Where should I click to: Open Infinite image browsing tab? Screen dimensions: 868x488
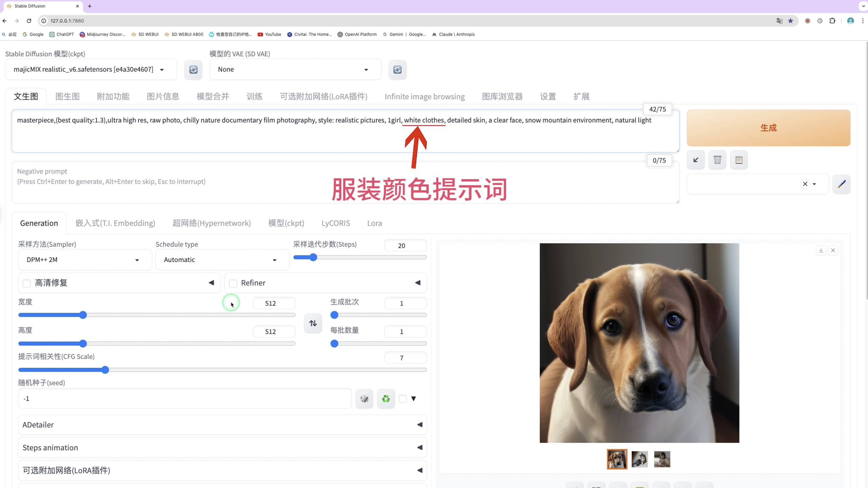[425, 97]
